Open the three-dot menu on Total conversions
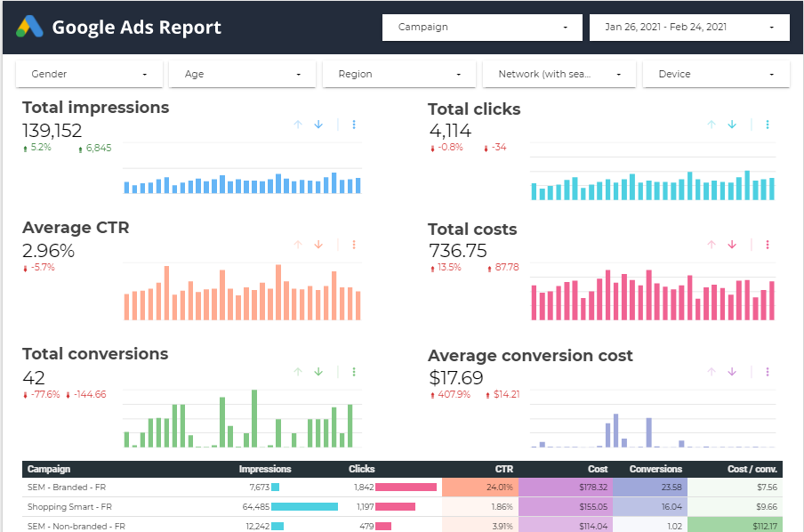The image size is (804, 532). point(354,372)
